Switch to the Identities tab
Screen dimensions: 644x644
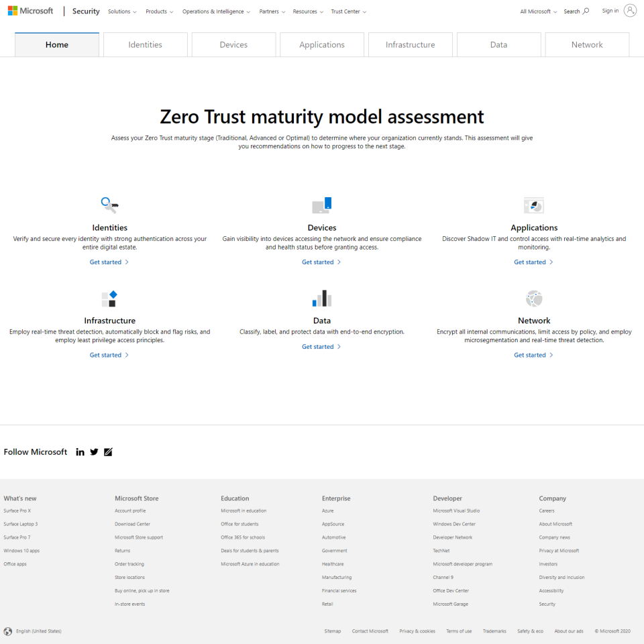tap(146, 45)
